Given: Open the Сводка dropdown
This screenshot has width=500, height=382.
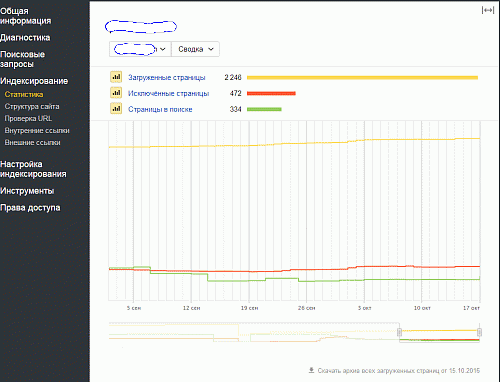Looking at the screenshot, I should (x=195, y=49).
